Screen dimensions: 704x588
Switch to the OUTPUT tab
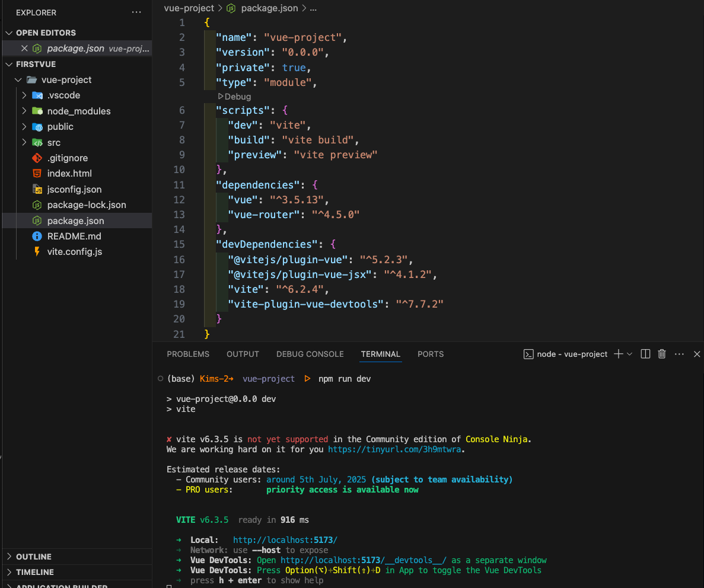pos(243,354)
